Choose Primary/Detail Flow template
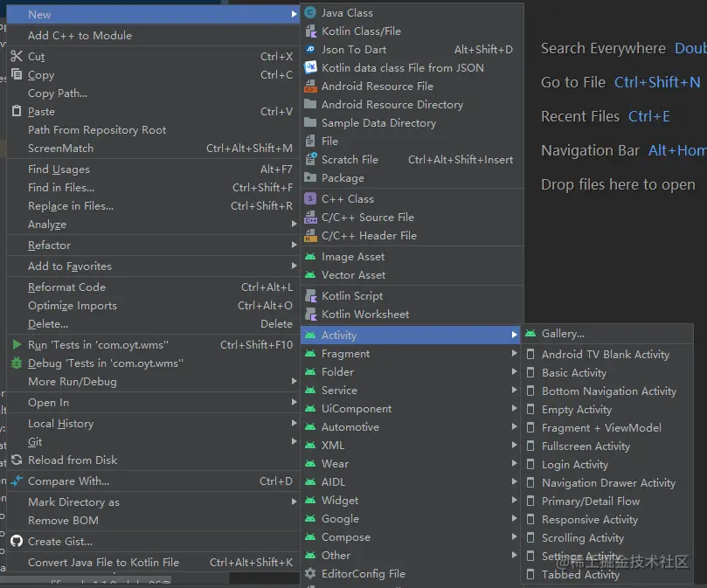 pyautogui.click(x=606, y=501)
